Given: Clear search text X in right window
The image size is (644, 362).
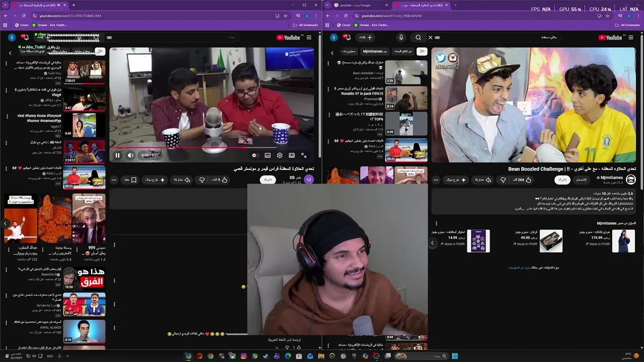Looking at the screenshot, I should 430,37.
